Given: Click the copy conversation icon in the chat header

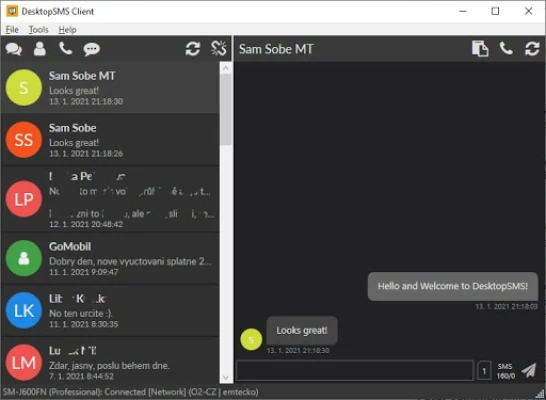Looking at the screenshot, I should 480,48.
